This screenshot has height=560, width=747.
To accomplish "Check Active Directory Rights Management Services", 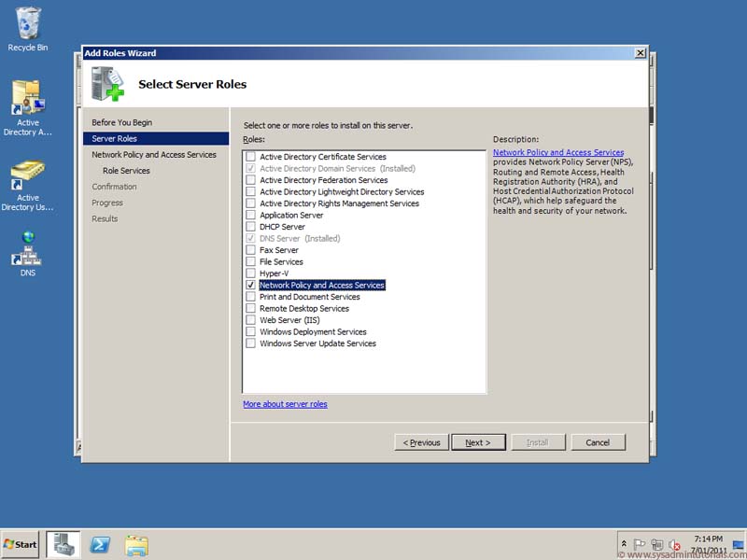I will (x=250, y=203).
